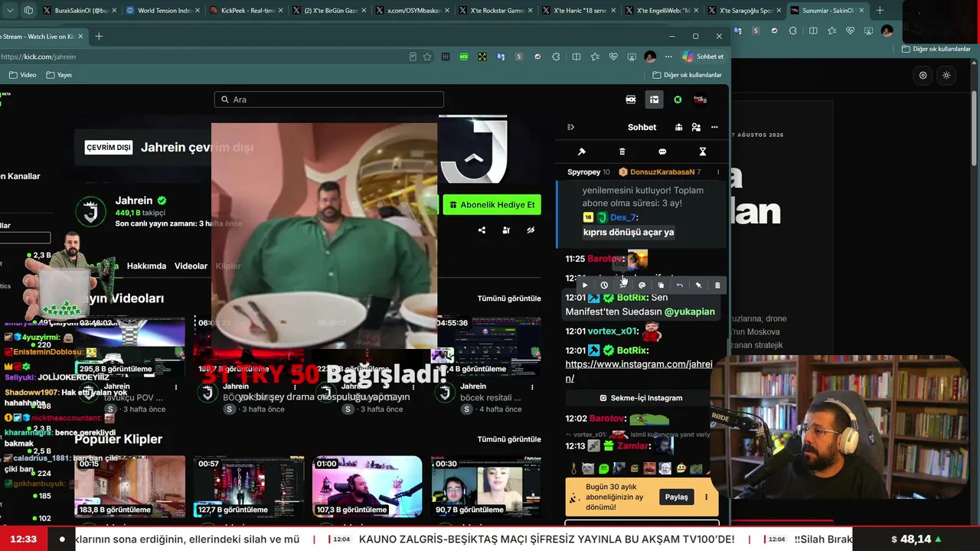Switch to X'te Rockstar Games tab

coord(495,11)
